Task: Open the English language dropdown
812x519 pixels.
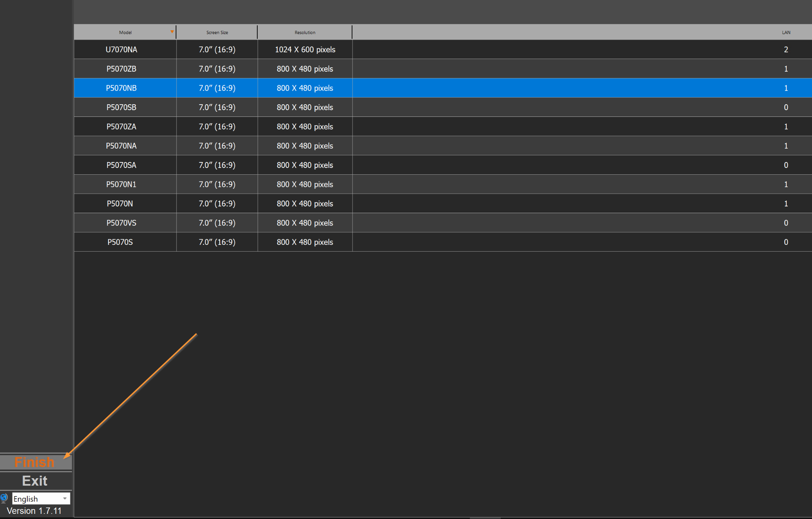Action: [x=41, y=498]
